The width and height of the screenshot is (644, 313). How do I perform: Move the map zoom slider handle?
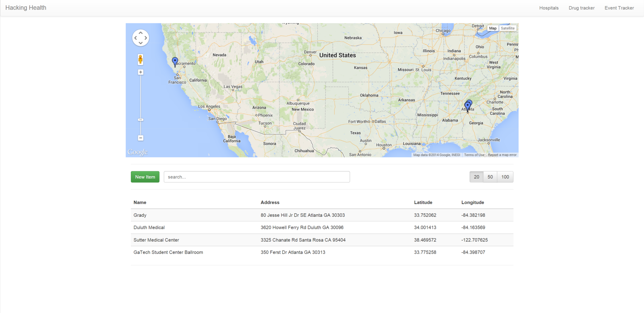pos(141,120)
